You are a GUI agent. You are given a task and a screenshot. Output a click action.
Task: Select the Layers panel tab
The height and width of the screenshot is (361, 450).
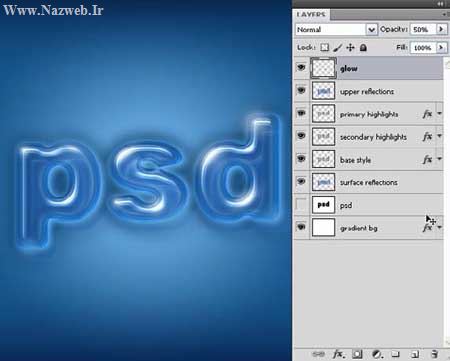click(311, 15)
